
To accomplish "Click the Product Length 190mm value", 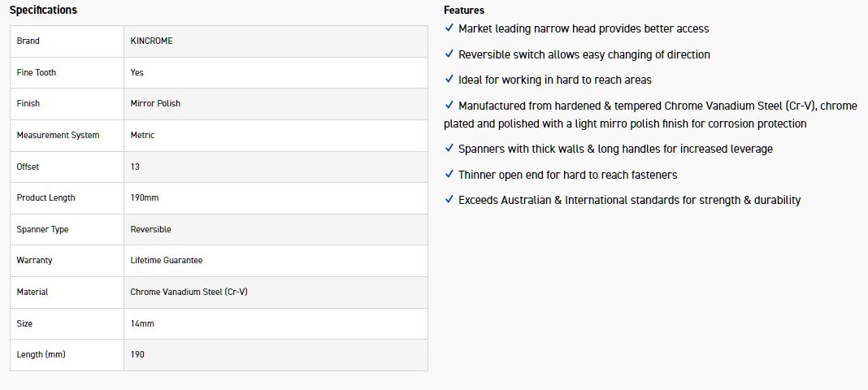I will coord(145,197).
